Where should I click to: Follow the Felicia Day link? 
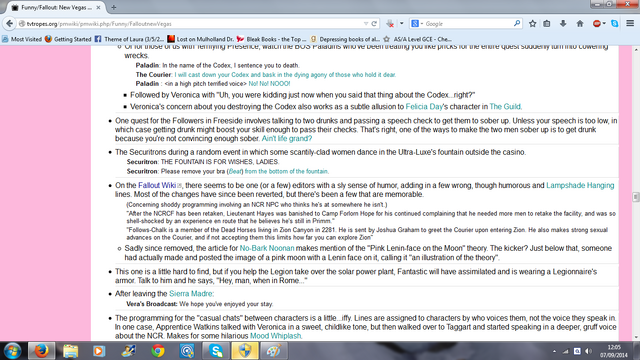[x=424, y=107]
